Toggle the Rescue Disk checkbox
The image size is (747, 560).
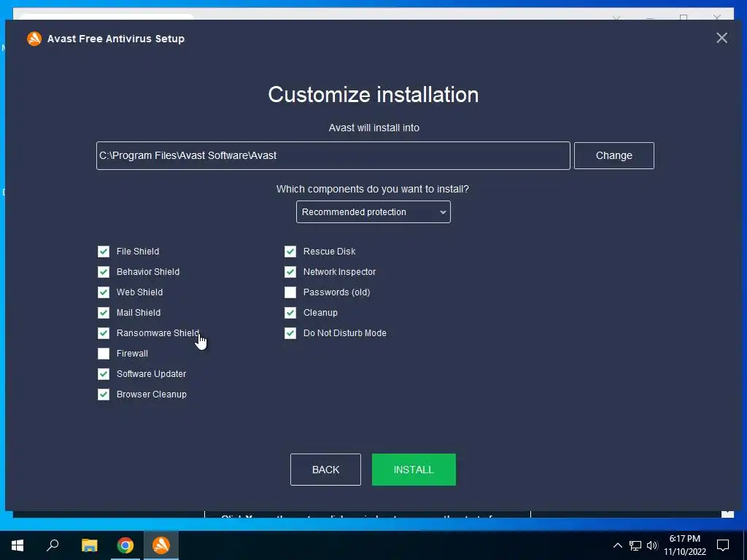[x=290, y=252]
